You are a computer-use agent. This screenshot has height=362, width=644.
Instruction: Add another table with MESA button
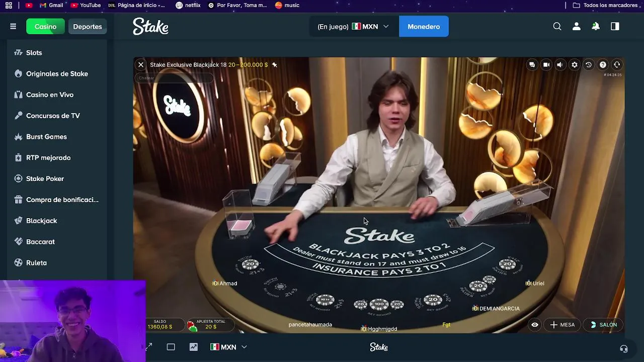tap(562, 325)
